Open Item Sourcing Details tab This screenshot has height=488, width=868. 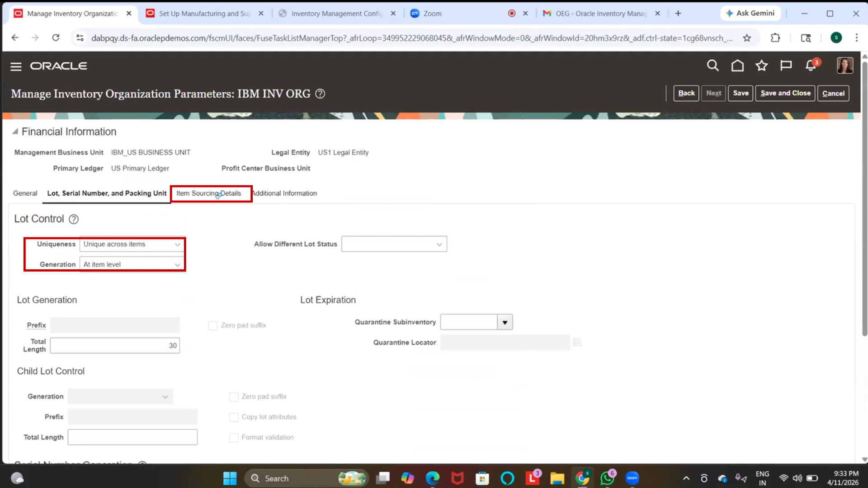tap(208, 193)
